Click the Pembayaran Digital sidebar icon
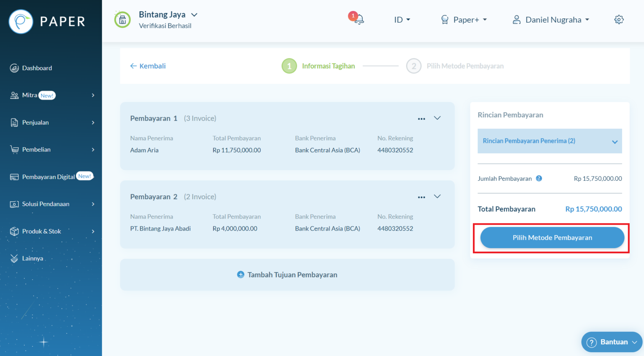Screen dimensions: 644x356 tap(14, 177)
